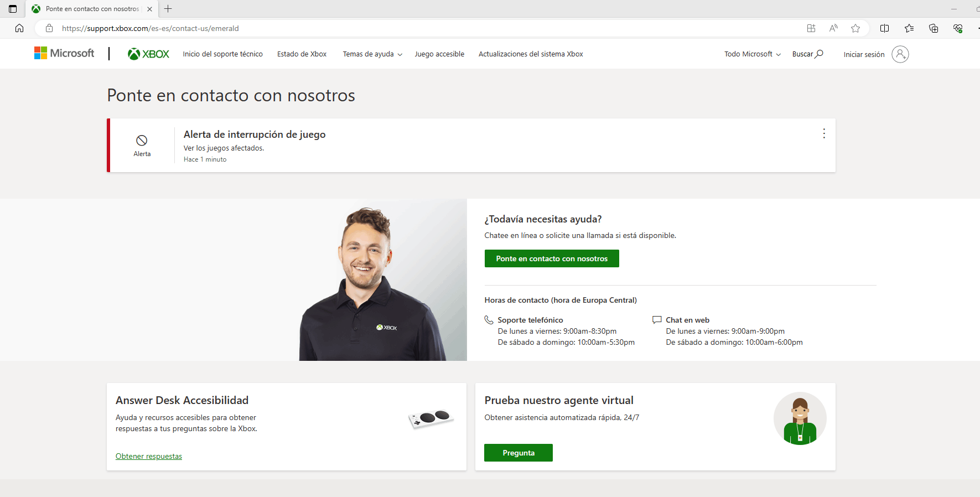The width and height of the screenshot is (980, 497).
Task: Open Juego accesible page
Action: coord(439,54)
